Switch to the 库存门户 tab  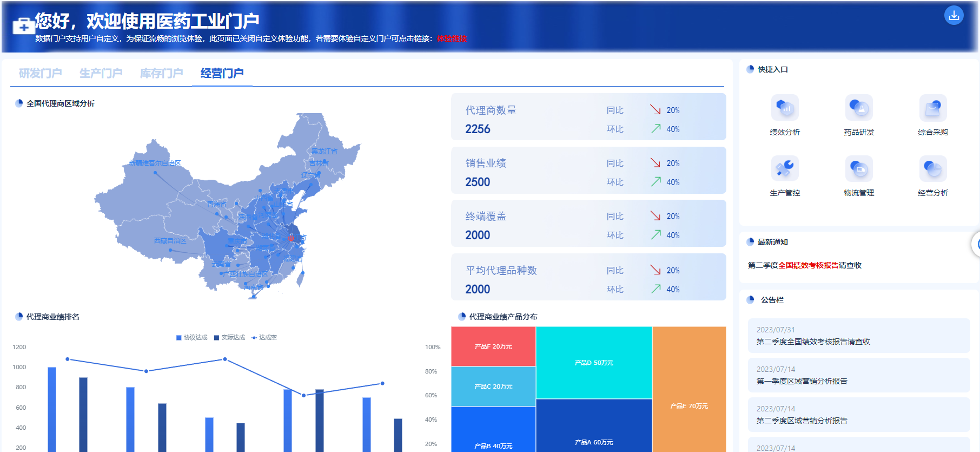(162, 73)
